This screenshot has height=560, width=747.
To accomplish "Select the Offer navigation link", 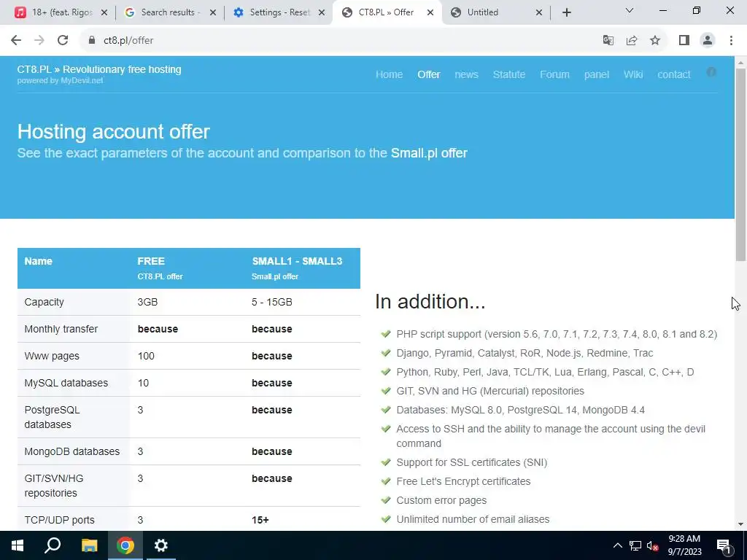I will point(429,74).
